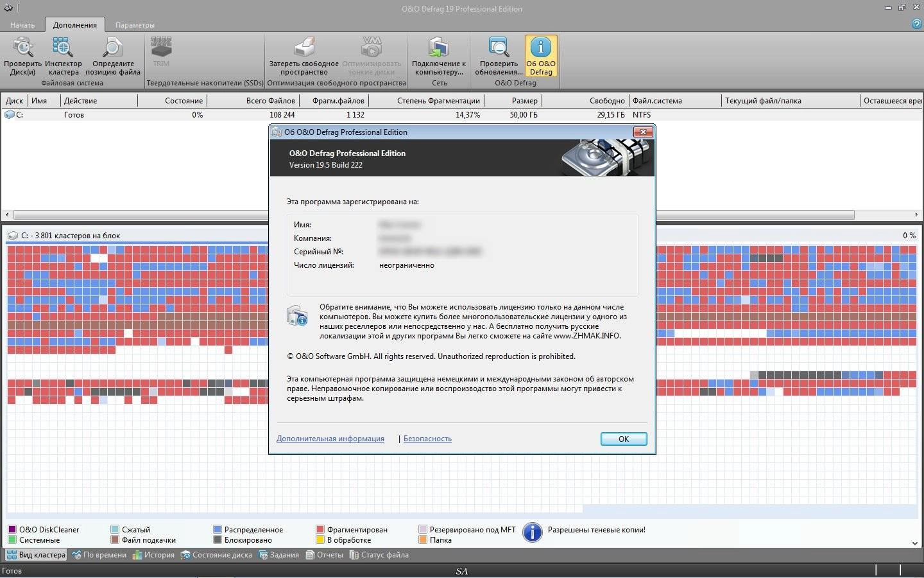Open the Параметры ribbon tab
The image size is (924, 578).
coord(135,25)
